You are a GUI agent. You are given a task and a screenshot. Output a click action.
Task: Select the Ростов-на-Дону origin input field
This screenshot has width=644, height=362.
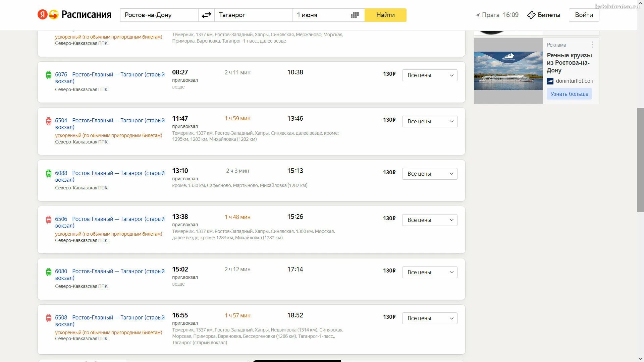[160, 15]
